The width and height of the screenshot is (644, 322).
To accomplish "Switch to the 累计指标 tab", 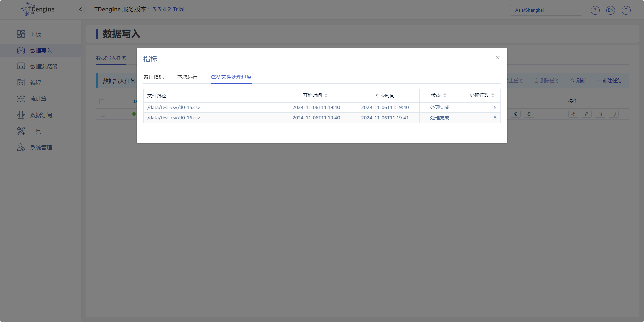I will point(154,77).
